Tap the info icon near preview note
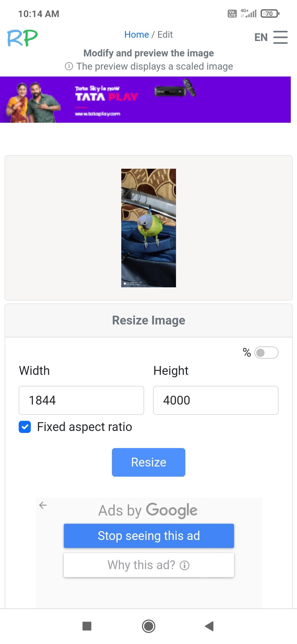The height and width of the screenshot is (644, 297). (x=69, y=66)
